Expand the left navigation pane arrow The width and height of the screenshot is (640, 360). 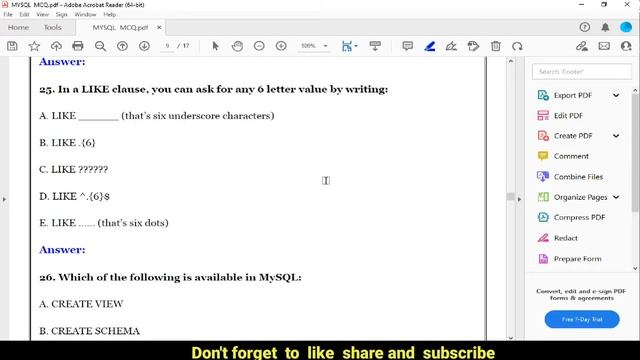(x=4, y=200)
